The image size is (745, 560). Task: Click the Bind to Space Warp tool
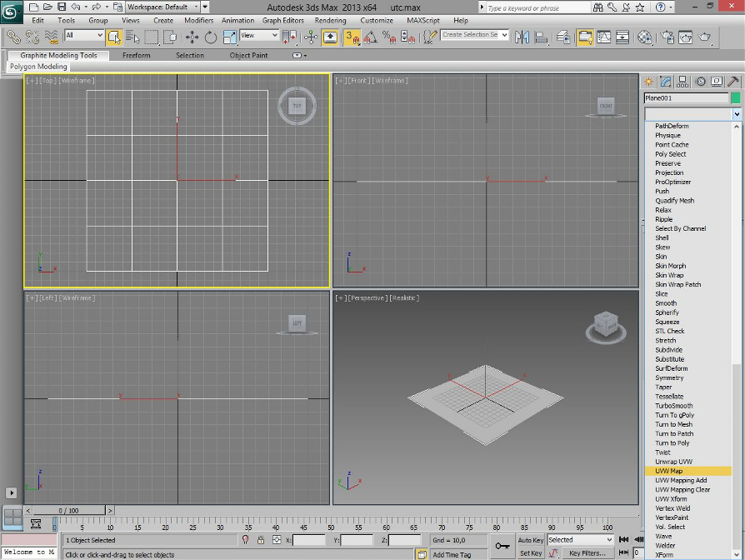[52, 37]
